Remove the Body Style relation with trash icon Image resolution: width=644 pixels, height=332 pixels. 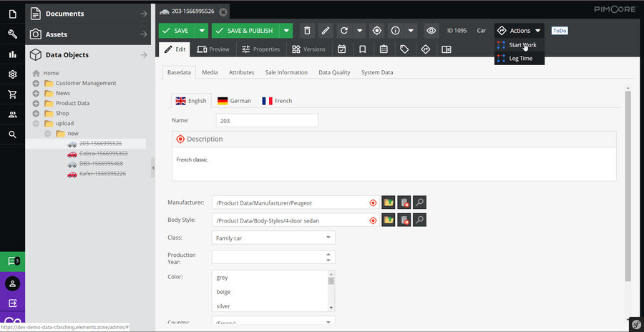tap(404, 220)
